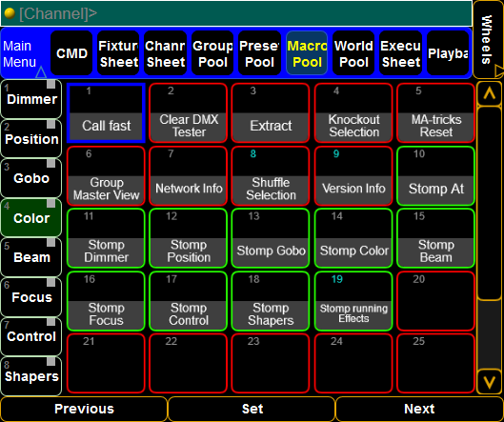Click the vertical scrollbar track
Screen dimensions: 504x422
[489, 238]
